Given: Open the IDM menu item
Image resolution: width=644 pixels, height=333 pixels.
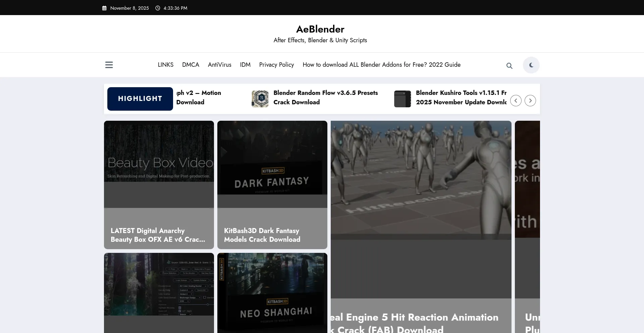Looking at the screenshot, I should pyautogui.click(x=245, y=65).
